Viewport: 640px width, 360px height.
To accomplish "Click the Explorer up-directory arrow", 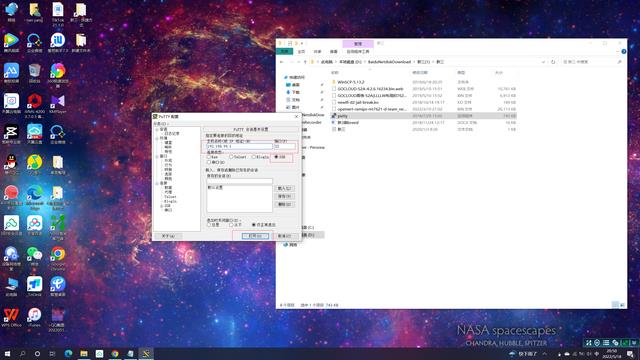I will (x=305, y=62).
